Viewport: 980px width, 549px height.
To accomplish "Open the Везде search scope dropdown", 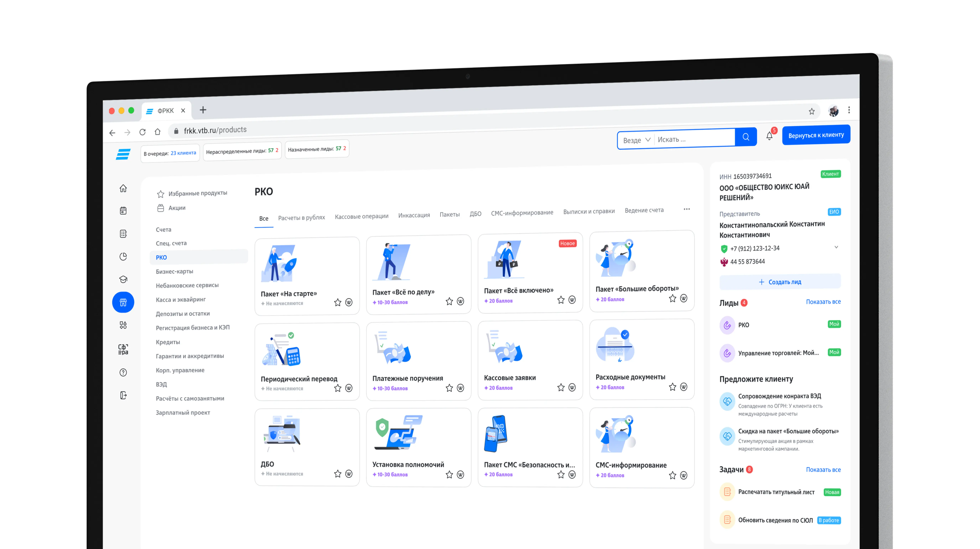I will click(x=637, y=140).
